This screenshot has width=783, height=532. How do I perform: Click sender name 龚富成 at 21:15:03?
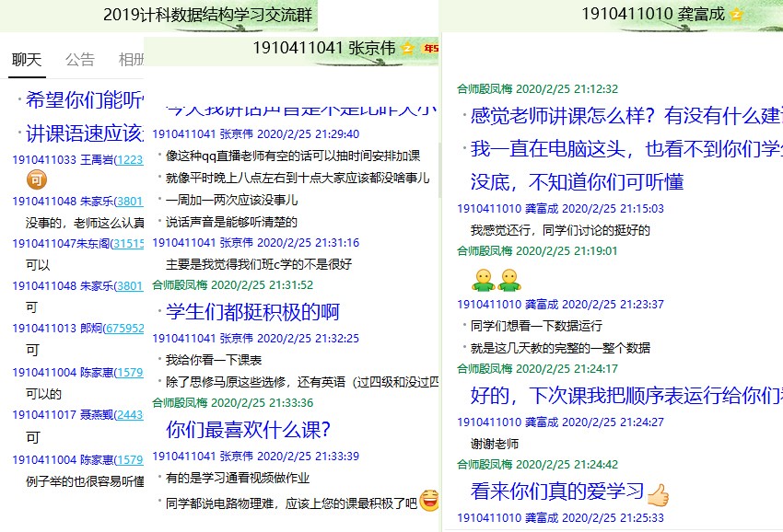pos(542,209)
